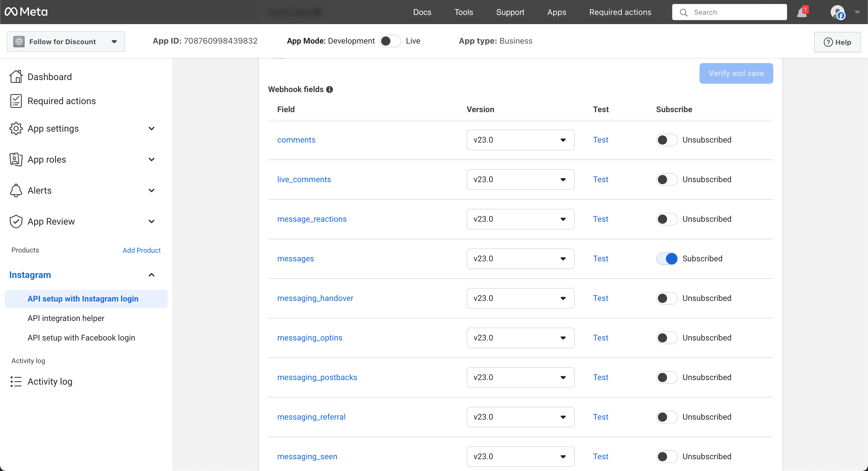868x471 pixels.
Task: Click the Help question mark icon
Action: 828,42
